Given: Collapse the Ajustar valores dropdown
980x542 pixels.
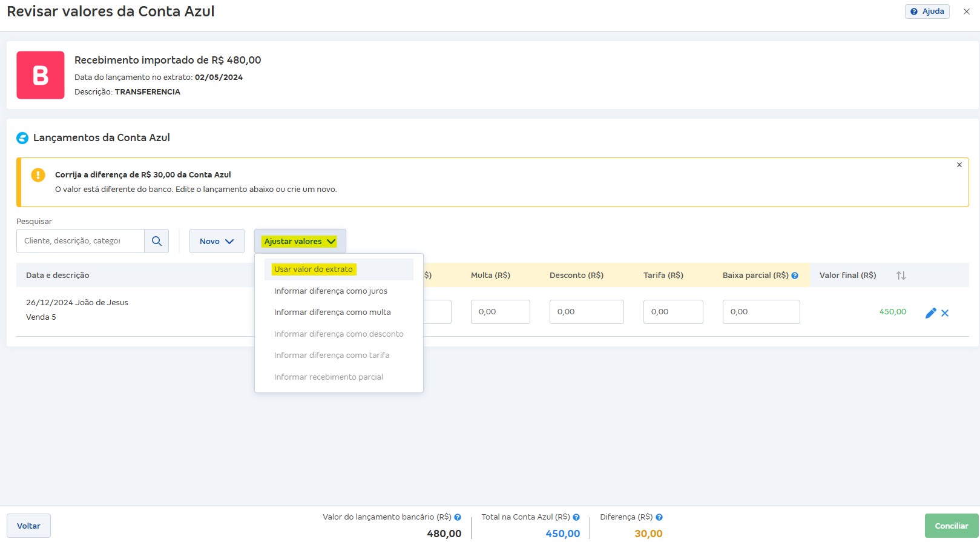Looking at the screenshot, I should pos(300,241).
